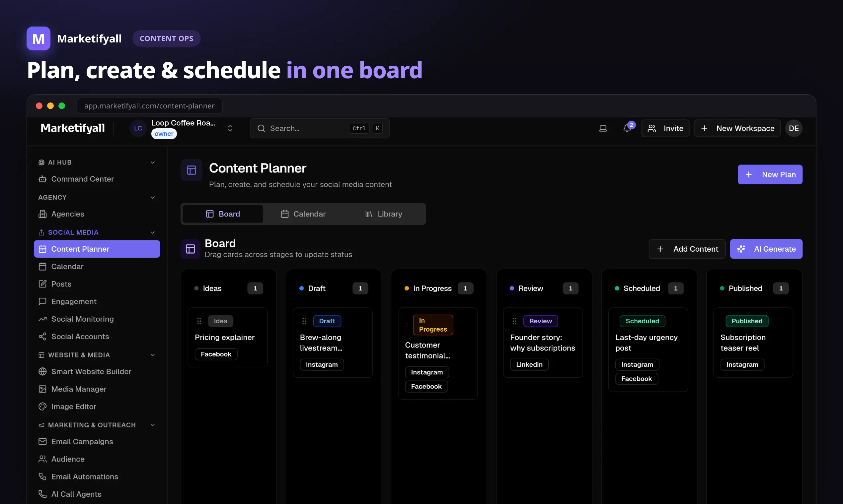The height and width of the screenshot is (504, 843).
Task: Click the laptop display icon in header
Action: [x=603, y=128]
